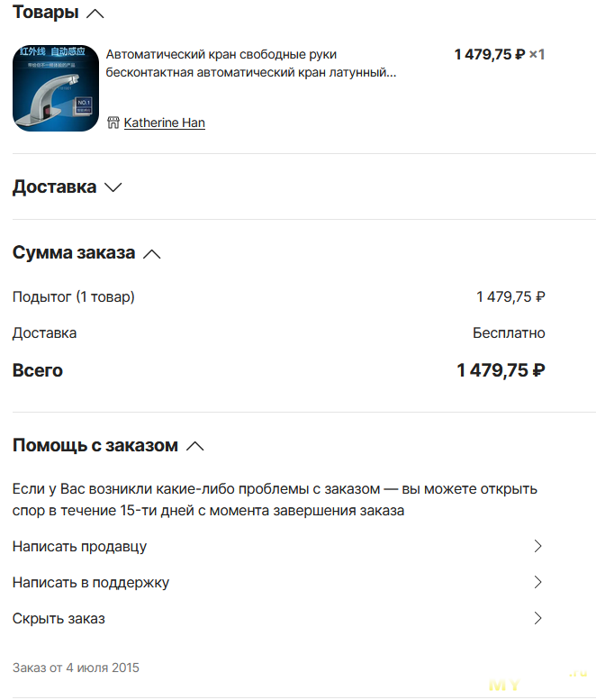Viewport: 596px width, 700px height.
Task: Open the automatic faucet product thumbnail
Action: click(56, 88)
